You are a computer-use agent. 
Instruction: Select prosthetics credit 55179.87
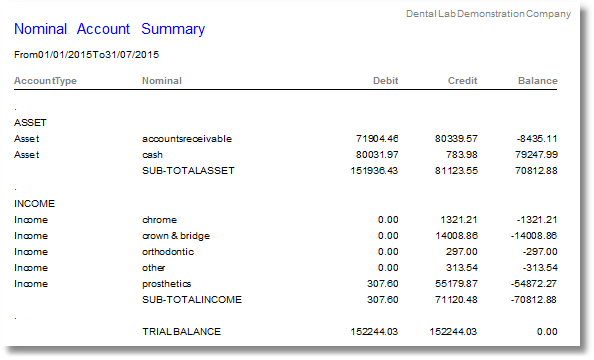(x=456, y=283)
